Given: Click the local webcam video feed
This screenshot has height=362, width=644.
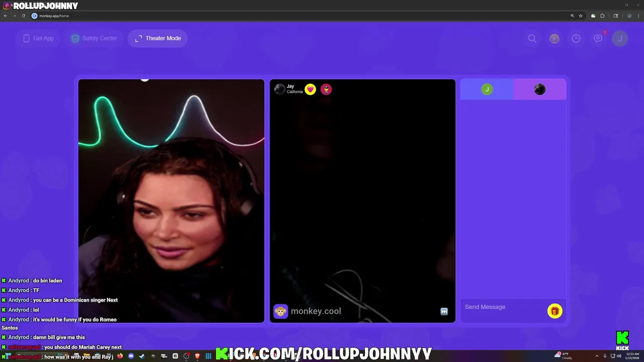Looking at the screenshot, I should (171, 201).
